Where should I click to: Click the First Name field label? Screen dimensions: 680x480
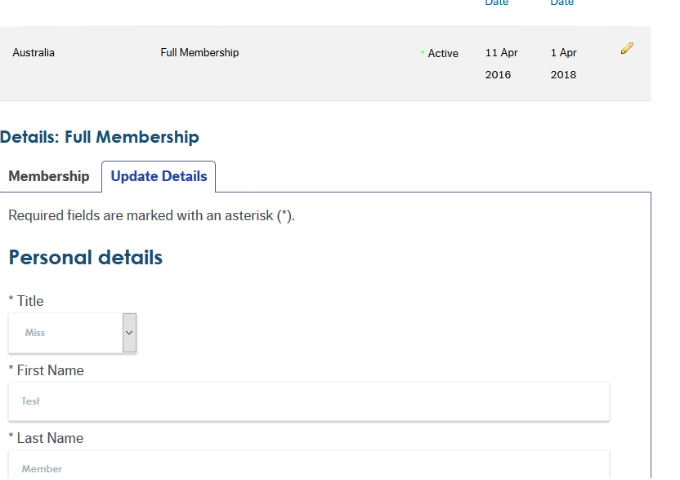(x=46, y=370)
